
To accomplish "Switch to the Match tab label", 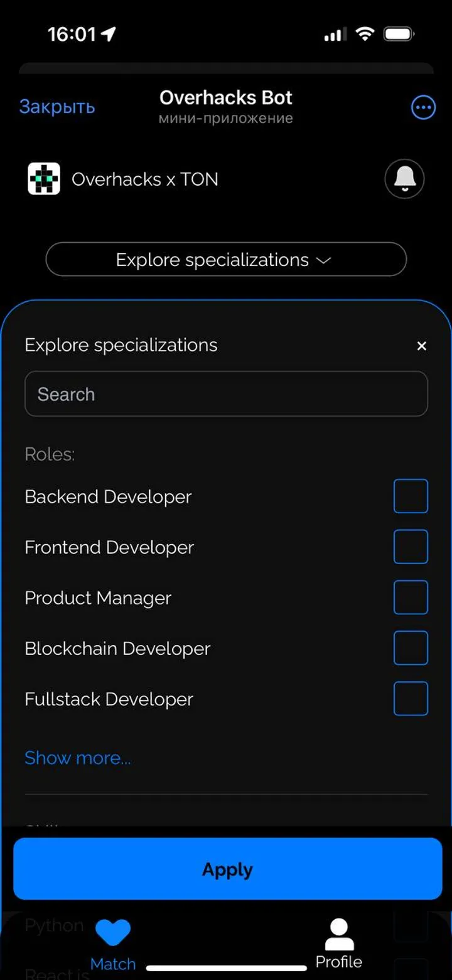I will pyautogui.click(x=113, y=964).
